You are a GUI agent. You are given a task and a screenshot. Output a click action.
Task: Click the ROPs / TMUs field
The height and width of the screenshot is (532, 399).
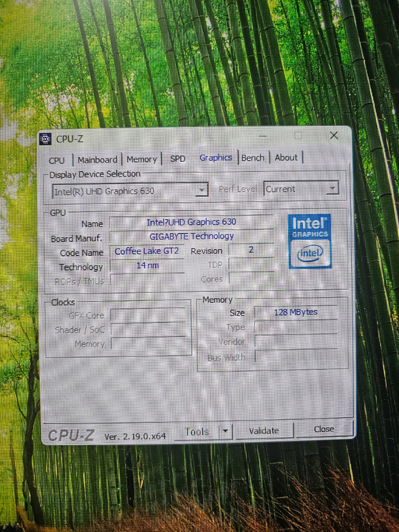click(x=148, y=280)
